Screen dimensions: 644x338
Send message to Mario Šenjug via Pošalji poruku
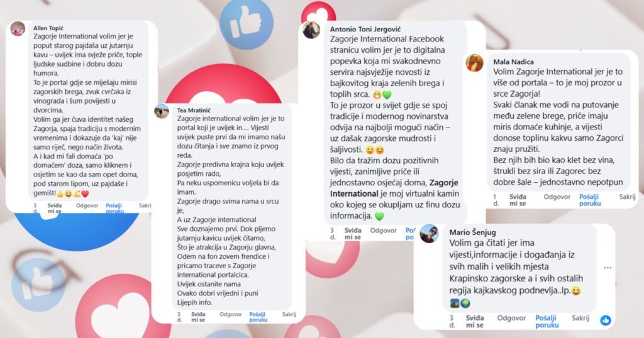click(547, 321)
